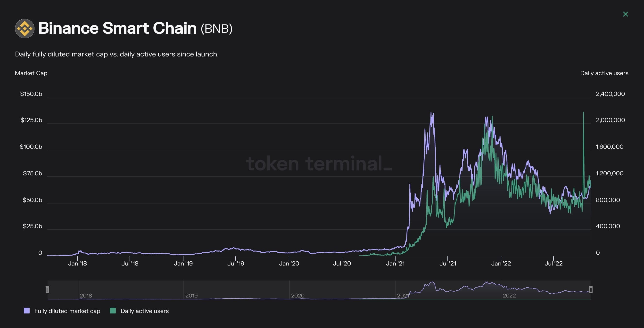Click the left timeline scrubber handle icon
This screenshot has width=644, height=328.
(x=48, y=289)
